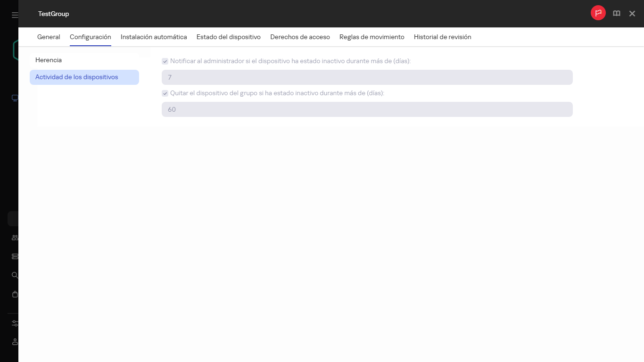Open the console settings sliders icon
The image size is (644, 362).
pos(14,323)
